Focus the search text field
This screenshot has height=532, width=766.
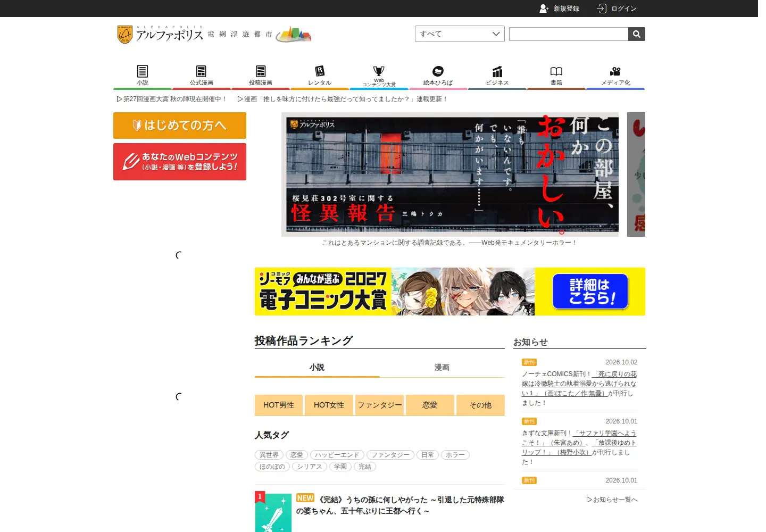(569, 34)
